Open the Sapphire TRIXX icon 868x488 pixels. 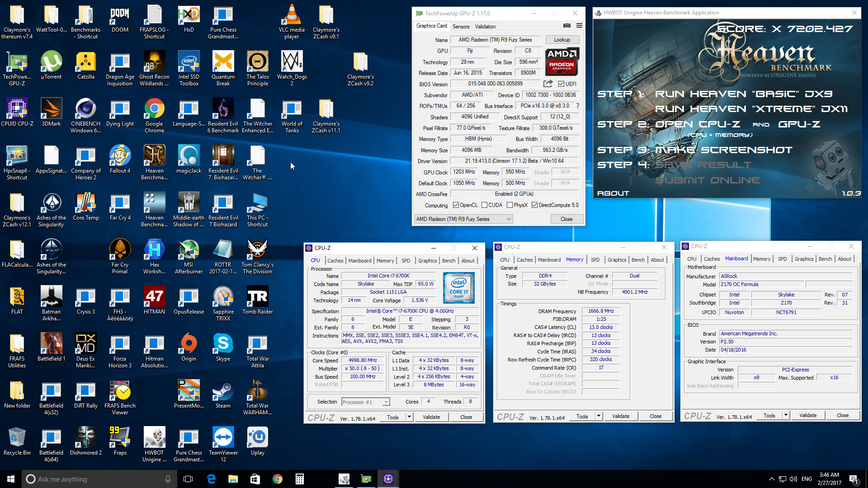point(223,304)
